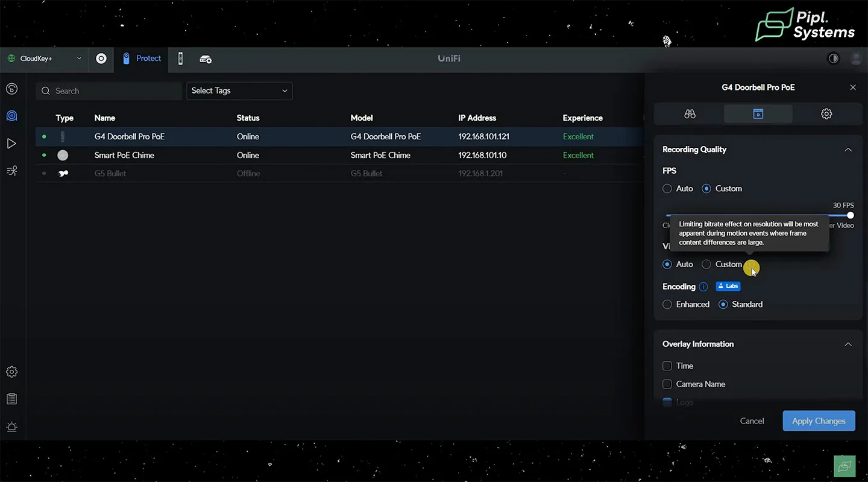Image resolution: width=868 pixels, height=482 pixels.
Task: Sort the table by Name column
Action: coord(105,118)
